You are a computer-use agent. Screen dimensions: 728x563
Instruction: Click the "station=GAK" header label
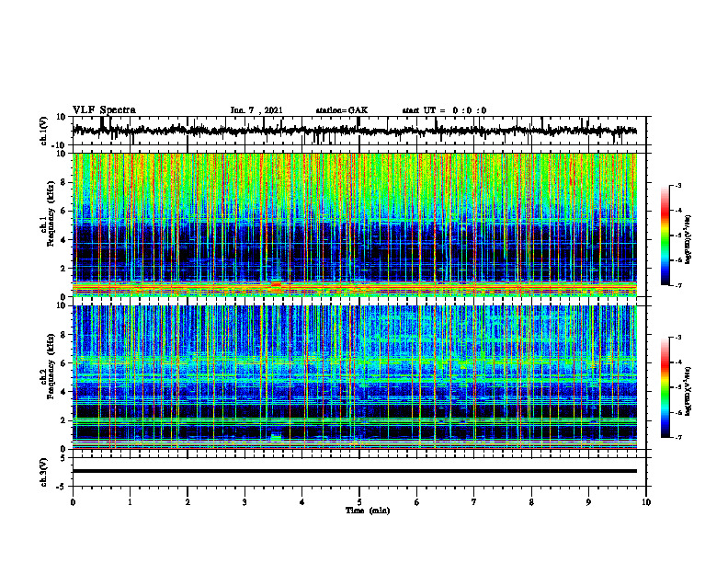342,110
